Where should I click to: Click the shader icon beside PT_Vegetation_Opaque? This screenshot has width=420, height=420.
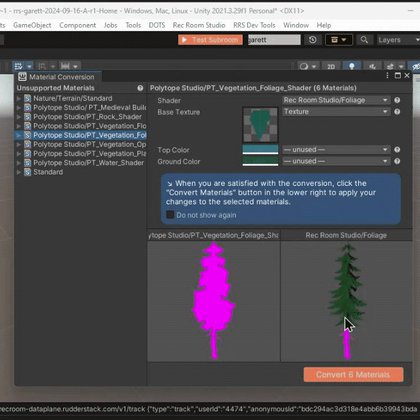tap(28, 145)
